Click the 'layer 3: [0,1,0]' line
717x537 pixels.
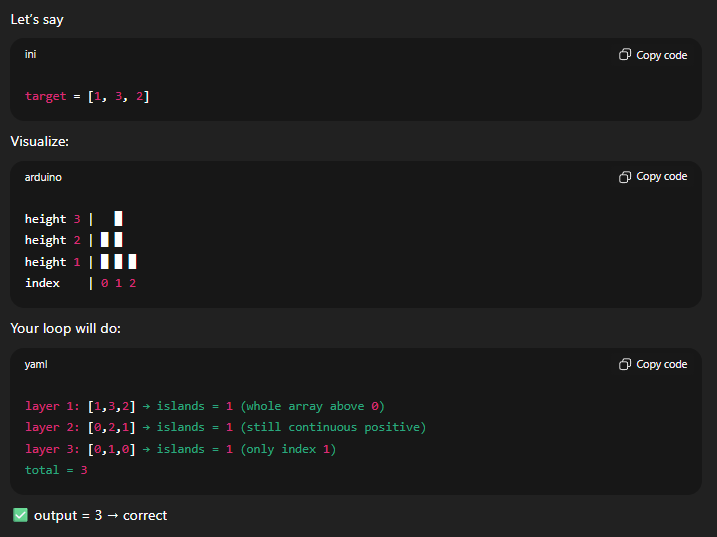(181, 449)
